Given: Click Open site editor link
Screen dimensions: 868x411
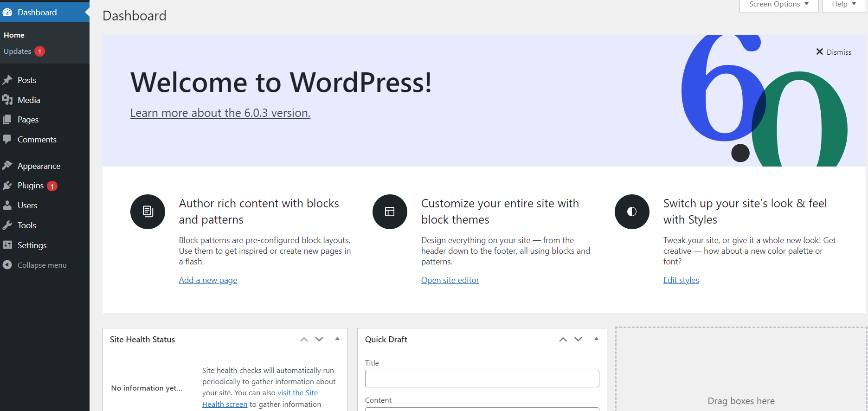Looking at the screenshot, I should (450, 280).
